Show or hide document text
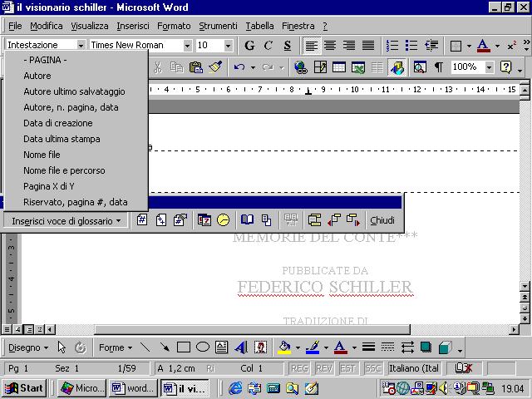The width and height of the screenshot is (532, 399). tap(266, 220)
